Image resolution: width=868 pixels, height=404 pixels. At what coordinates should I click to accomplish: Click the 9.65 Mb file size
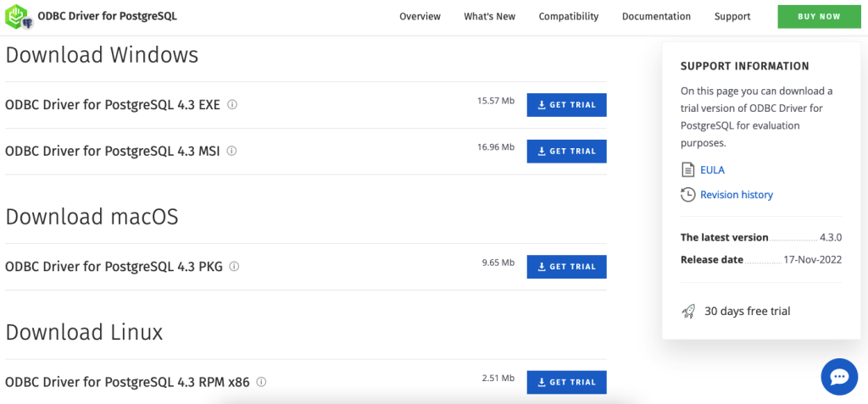[498, 263]
